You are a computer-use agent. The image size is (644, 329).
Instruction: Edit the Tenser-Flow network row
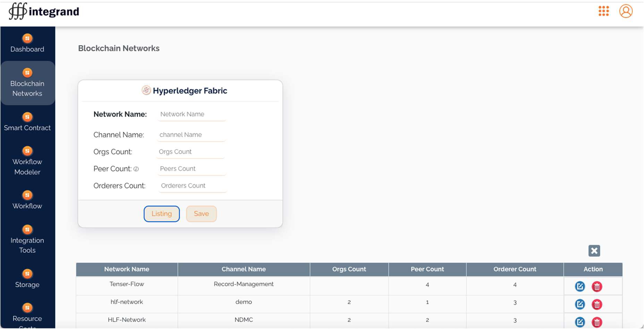(x=579, y=286)
